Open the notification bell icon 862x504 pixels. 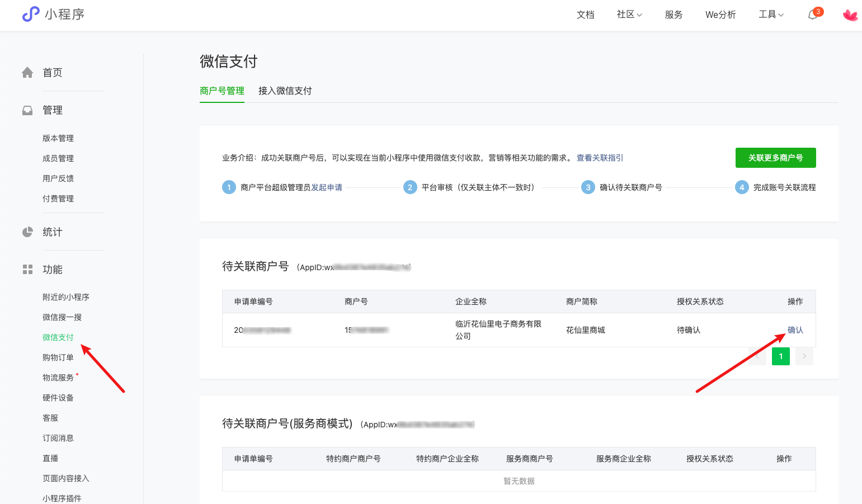813,15
